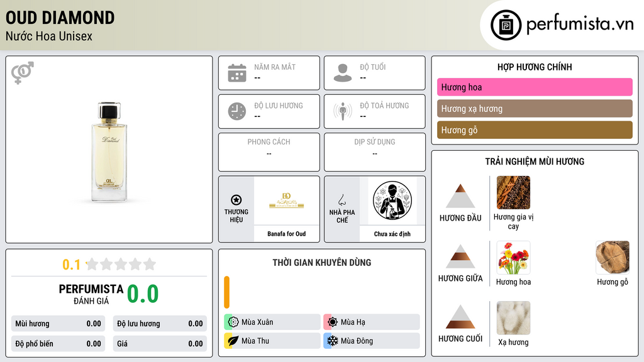Select the Hương hoa flowers image

tap(513, 257)
